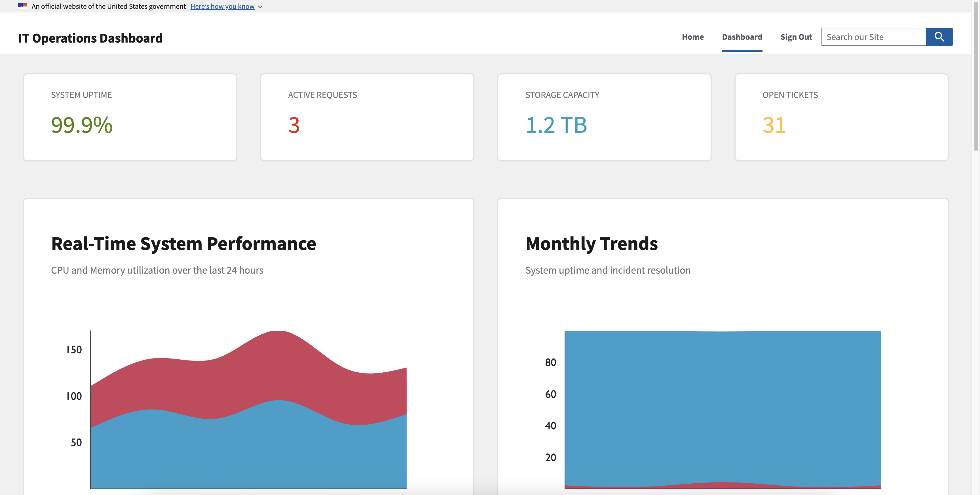Screen dimensions: 980x495
Task: Click the Real-Time System Performance heading
Action: click(183, 244)
